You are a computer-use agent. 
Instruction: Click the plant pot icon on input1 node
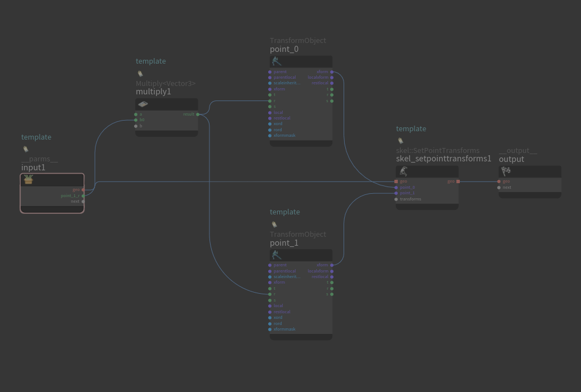pyautogui.click(x=28, y=180)
